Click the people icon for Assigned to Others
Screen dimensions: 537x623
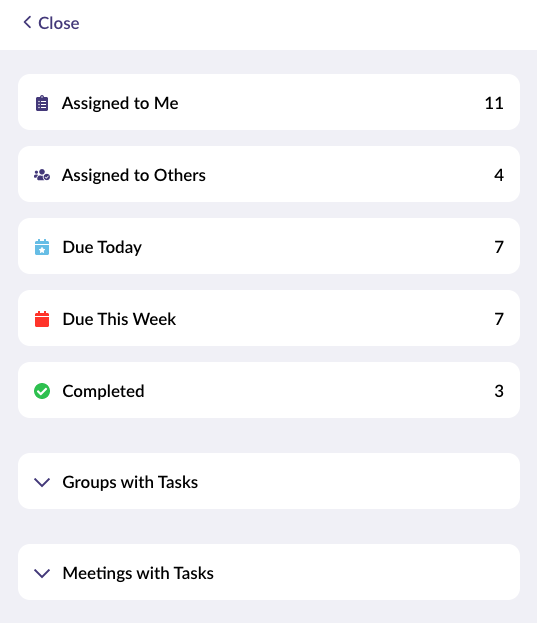pyautogui.click(x=42, y=175)
